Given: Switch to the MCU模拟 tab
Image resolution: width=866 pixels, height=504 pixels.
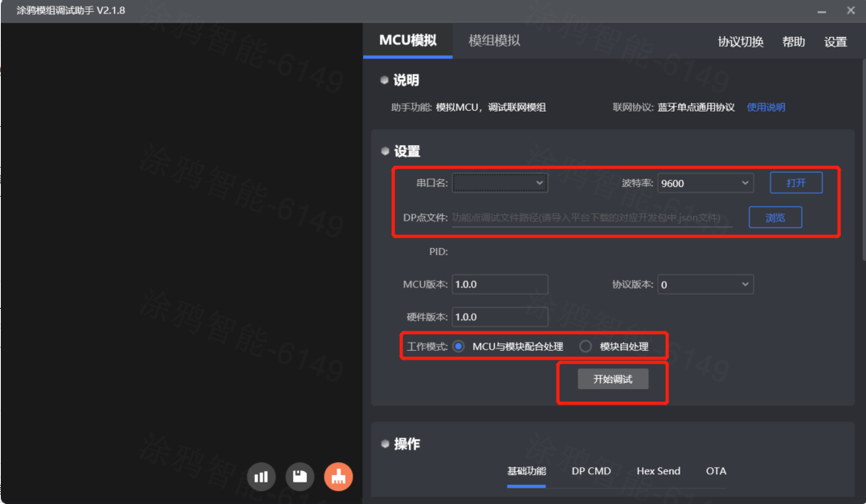Looking at the screenshot, I should tap(407, 40).
